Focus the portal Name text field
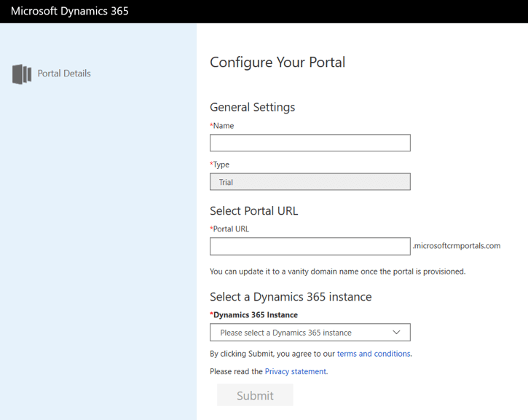Viewport: 528px width, 420px height. (x=310, y=143)
